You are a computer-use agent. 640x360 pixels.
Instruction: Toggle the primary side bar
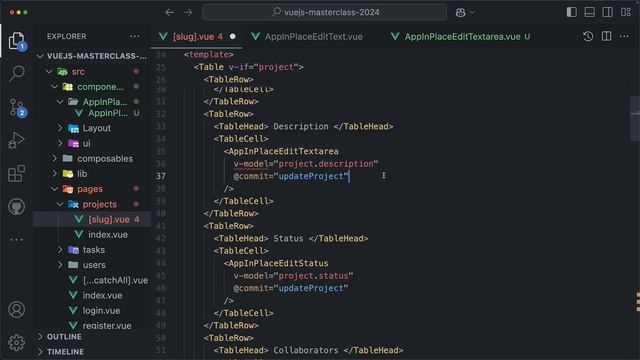pyautogui.click(x=571, y=12)
